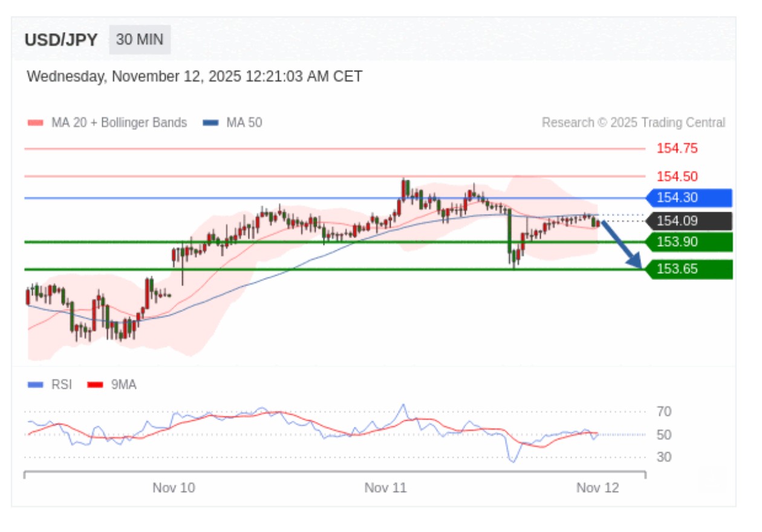The height and width of the screenshot is (532, 762).
Task: Click the 30 MIN timeframe badge
Action: click(140, 40)
